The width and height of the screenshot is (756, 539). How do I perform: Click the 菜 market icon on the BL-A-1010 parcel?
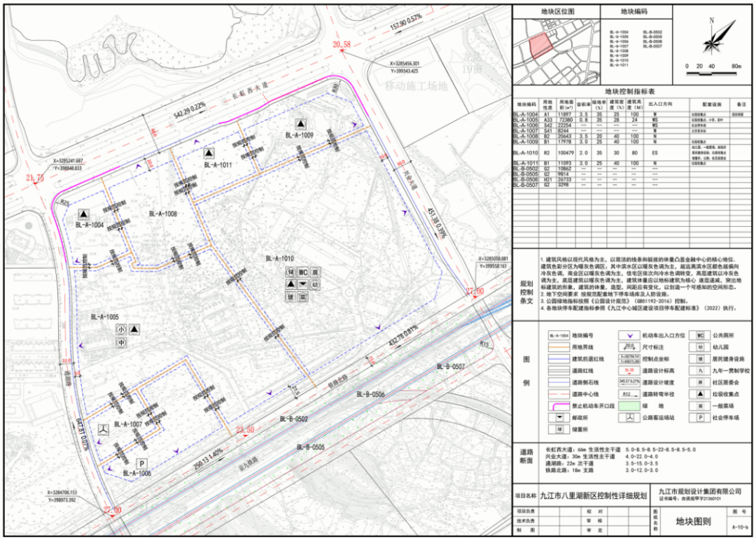pyautogui.click(x=302, y=297)
